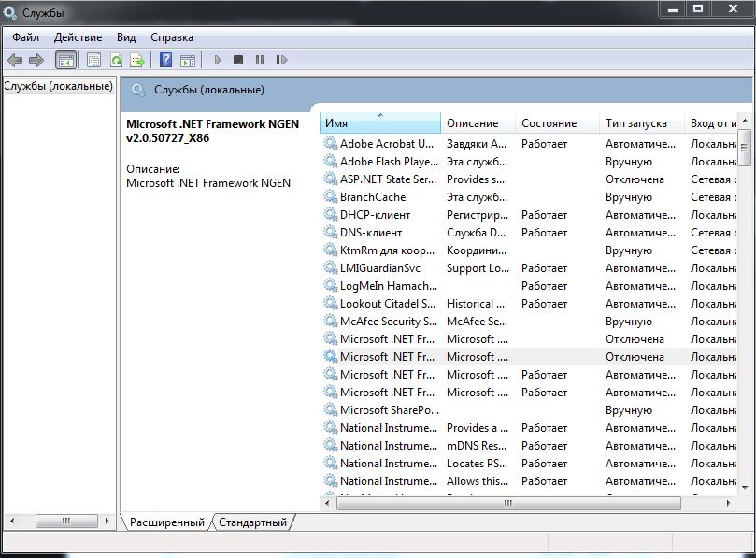Click the Служба D... description cell

(x=476, y=233)
